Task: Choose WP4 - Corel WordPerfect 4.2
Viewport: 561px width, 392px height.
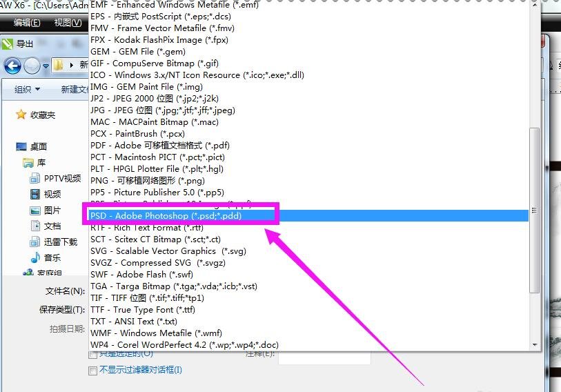Action: pos(308,345)
